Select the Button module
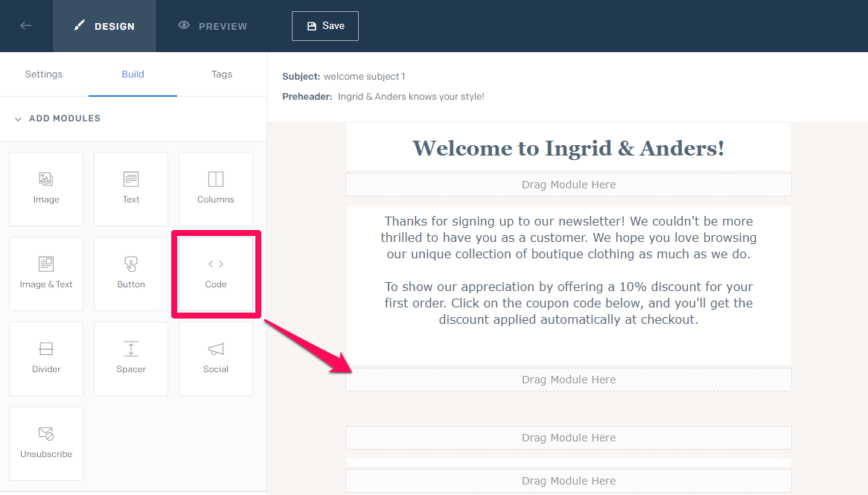Viewport: 868px width, 495px height. point(131,273)
